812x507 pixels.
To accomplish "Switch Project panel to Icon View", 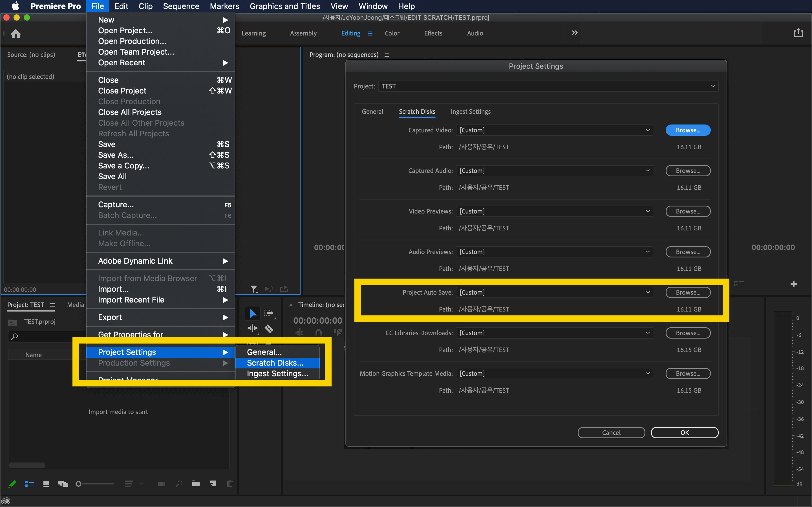I will pyautogui.click(x=46, y=484).
